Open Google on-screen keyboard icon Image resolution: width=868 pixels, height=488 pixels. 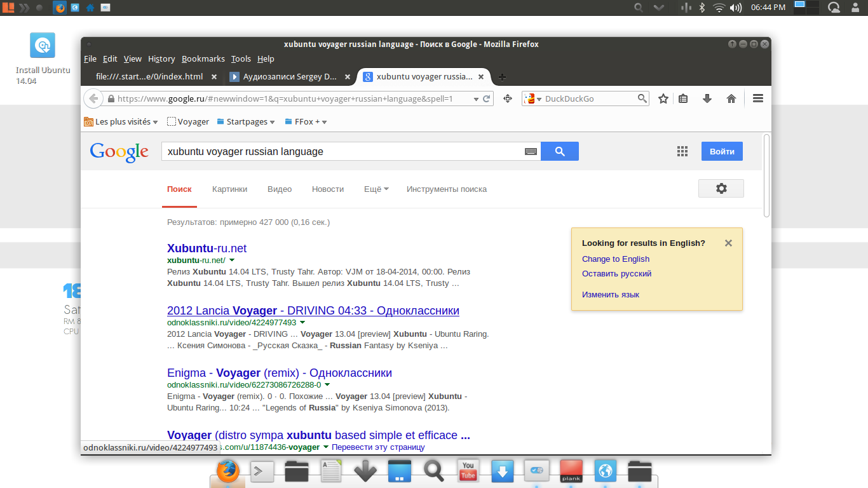tap(531, 152)
